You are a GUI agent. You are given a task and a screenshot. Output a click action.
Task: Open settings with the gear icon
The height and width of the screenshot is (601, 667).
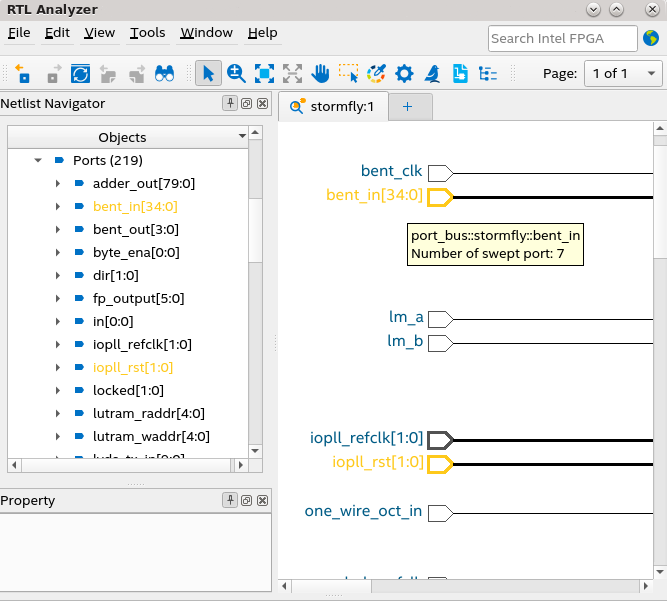point(404,74)
